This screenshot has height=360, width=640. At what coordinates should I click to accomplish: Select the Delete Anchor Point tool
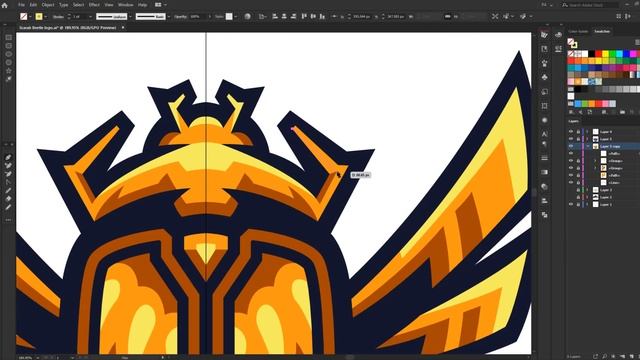coord(8,174)
